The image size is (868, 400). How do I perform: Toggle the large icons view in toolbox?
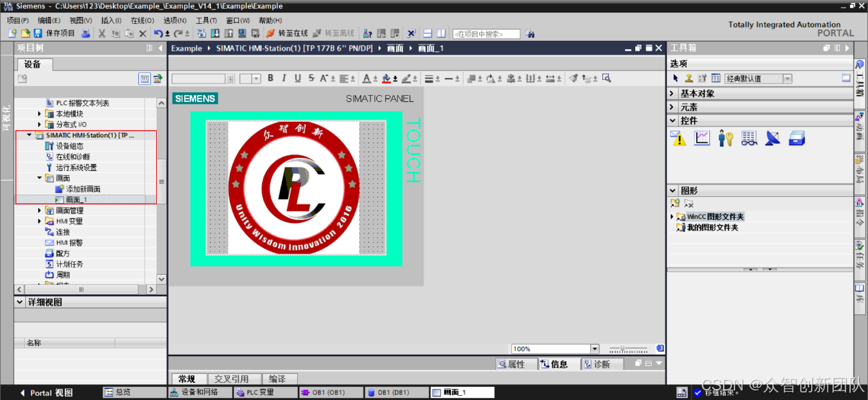click(846, 78)
